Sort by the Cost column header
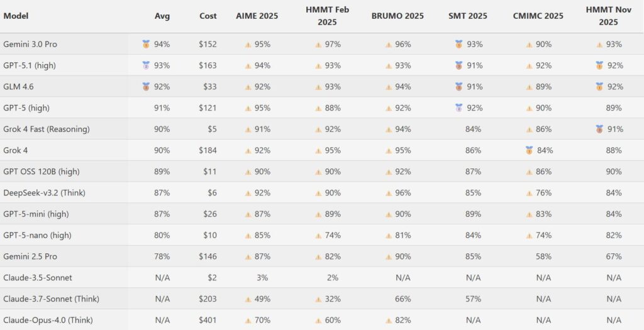 (208, 16)
